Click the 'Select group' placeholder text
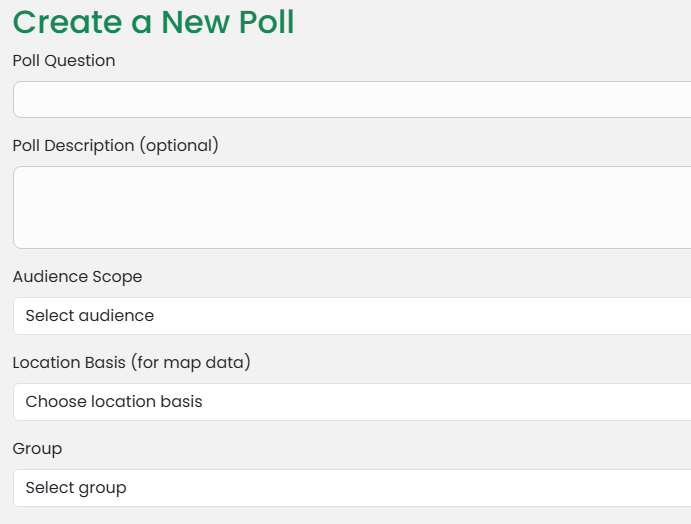 pyautogui.click(x=76, y=488)
